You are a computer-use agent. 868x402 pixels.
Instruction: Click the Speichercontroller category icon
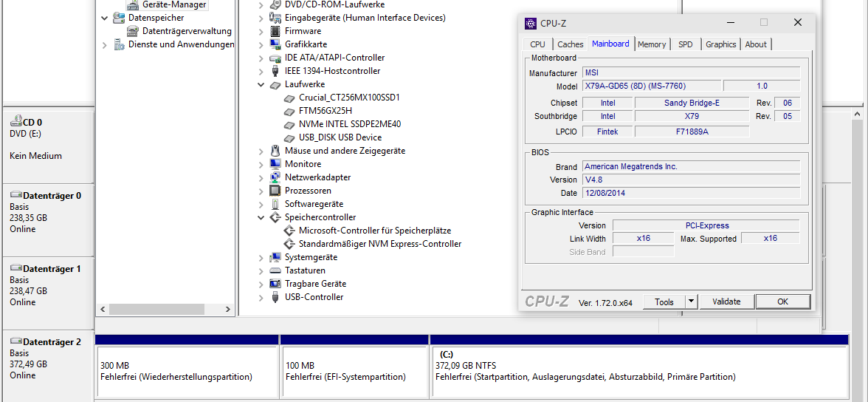(275, 217)
